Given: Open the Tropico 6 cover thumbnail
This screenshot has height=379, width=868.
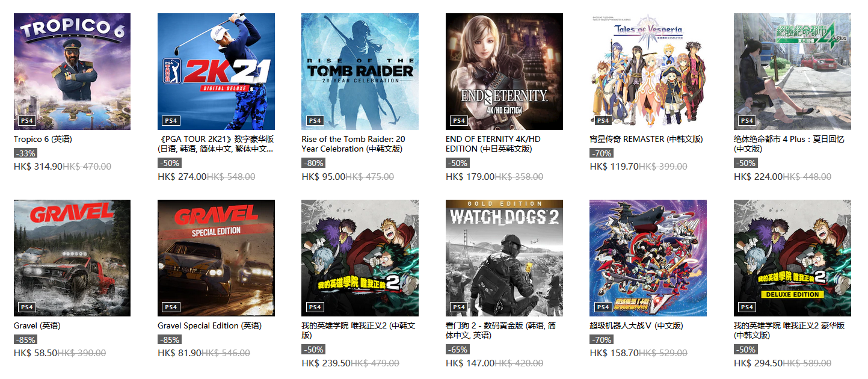Looking at the screenshot, I should coord(72,72).
